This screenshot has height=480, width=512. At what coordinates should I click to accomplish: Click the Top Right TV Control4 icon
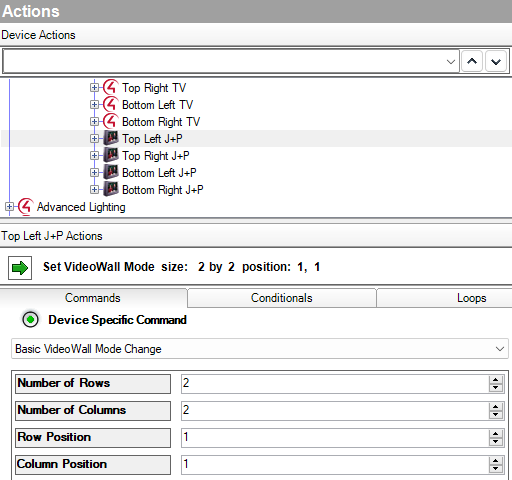tap(111, 88)
